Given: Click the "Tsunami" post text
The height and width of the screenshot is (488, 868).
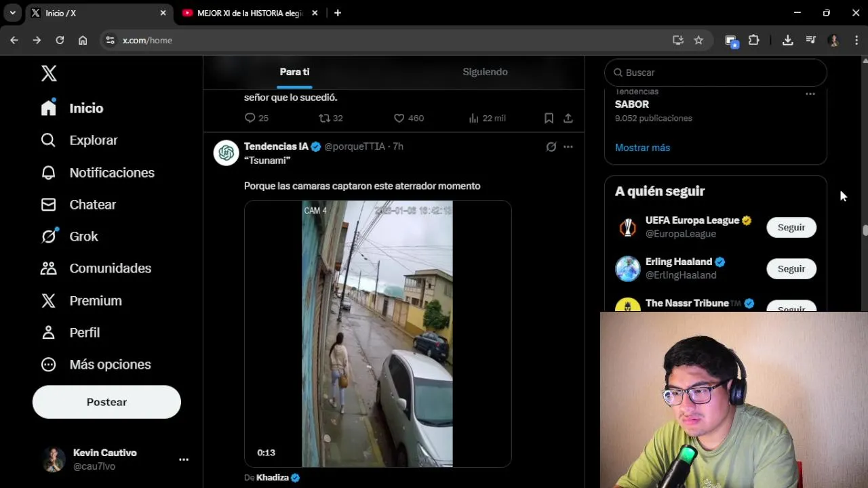Looking at the screenshot, I should pos(267,161).
